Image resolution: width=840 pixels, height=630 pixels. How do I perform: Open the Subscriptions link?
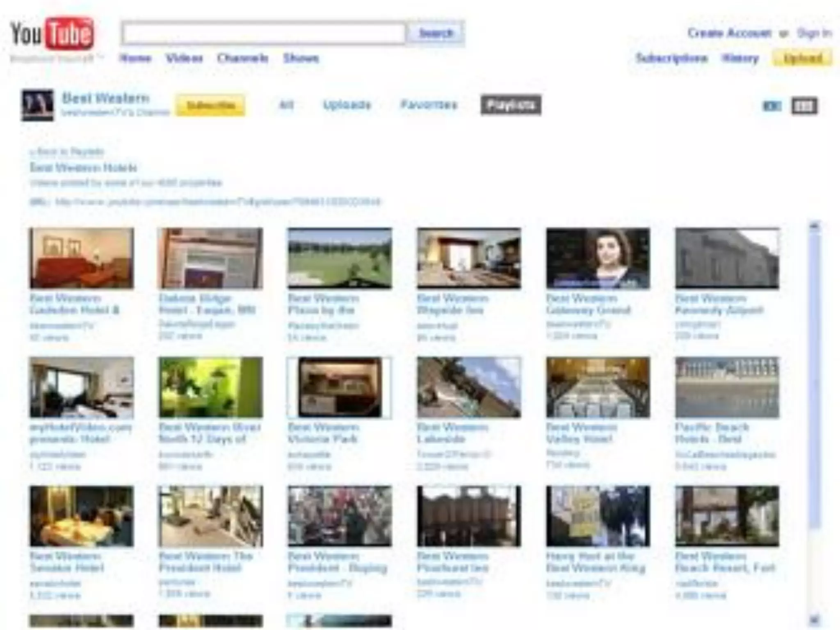click(671, 58)
